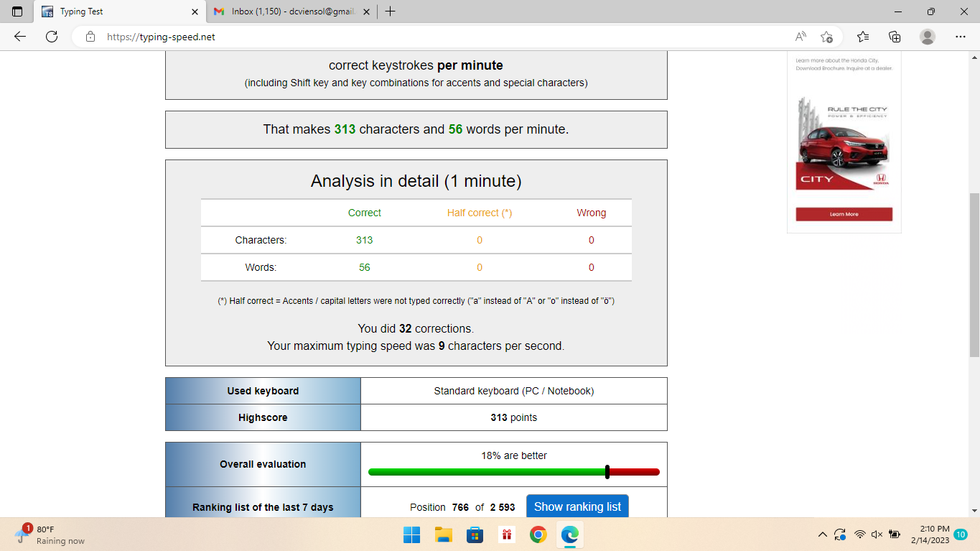Click the vertical page scrollbar thumb
Viewport: 980px width, 551px height.
coord(974,275)
